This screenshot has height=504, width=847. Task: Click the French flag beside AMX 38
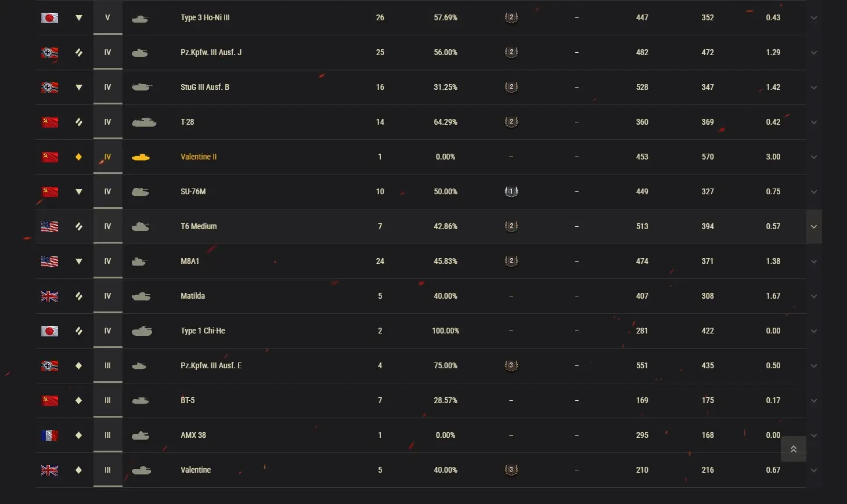(49, 436)
